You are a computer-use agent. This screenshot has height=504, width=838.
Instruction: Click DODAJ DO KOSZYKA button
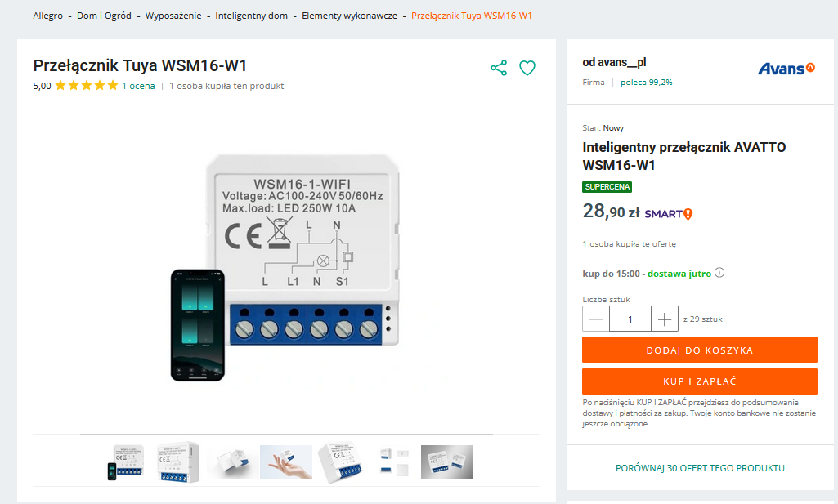pyautogui.click(x=700, y=350)
